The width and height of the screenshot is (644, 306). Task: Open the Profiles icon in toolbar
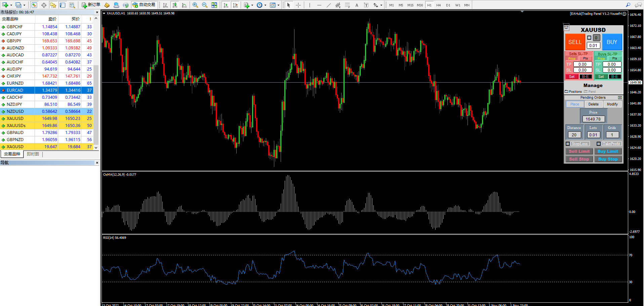(x=18, y=5)
